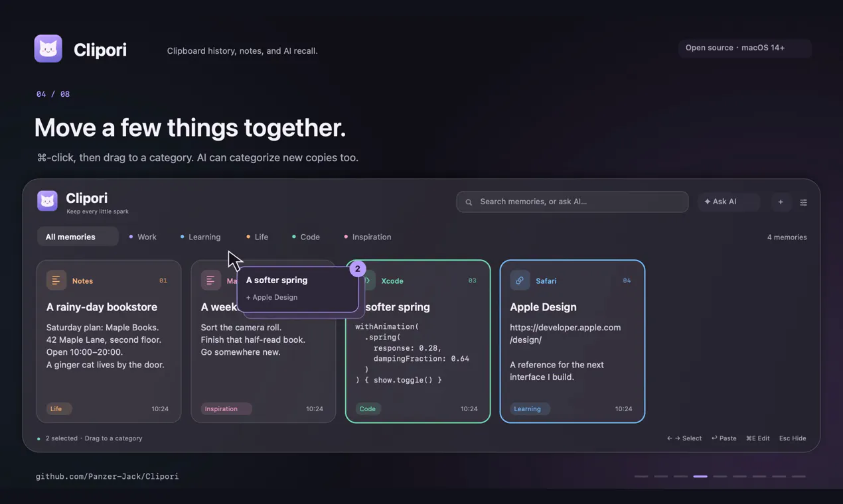Click the Paste shortcut hint
843x504 pixels.
click(x=724, y=438)
